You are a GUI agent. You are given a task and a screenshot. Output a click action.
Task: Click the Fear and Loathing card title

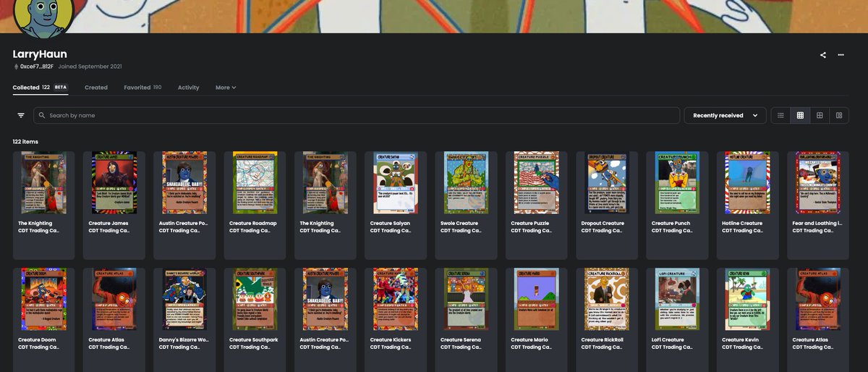[817, 224]
